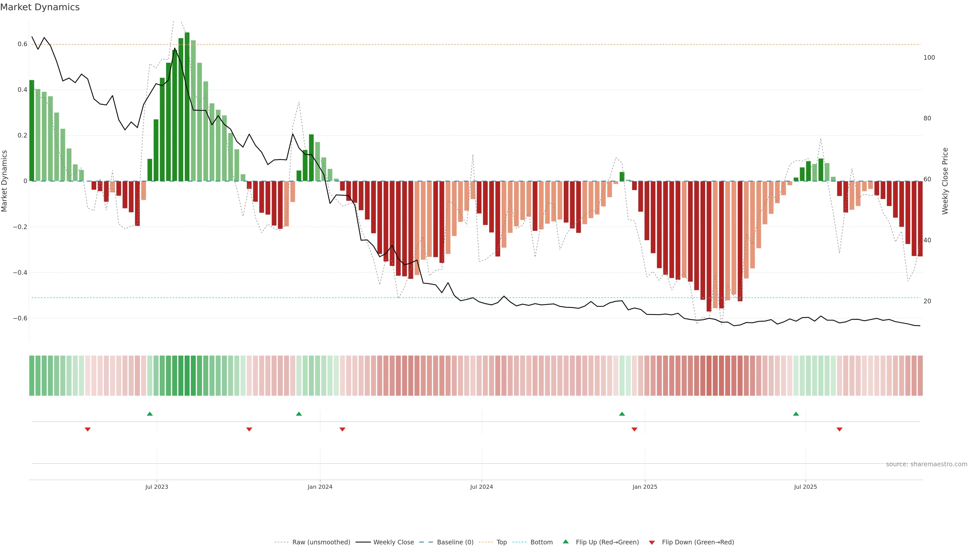Click the source: sharemaestro.com text
The image size is (980, 551).
coord(926,464)
